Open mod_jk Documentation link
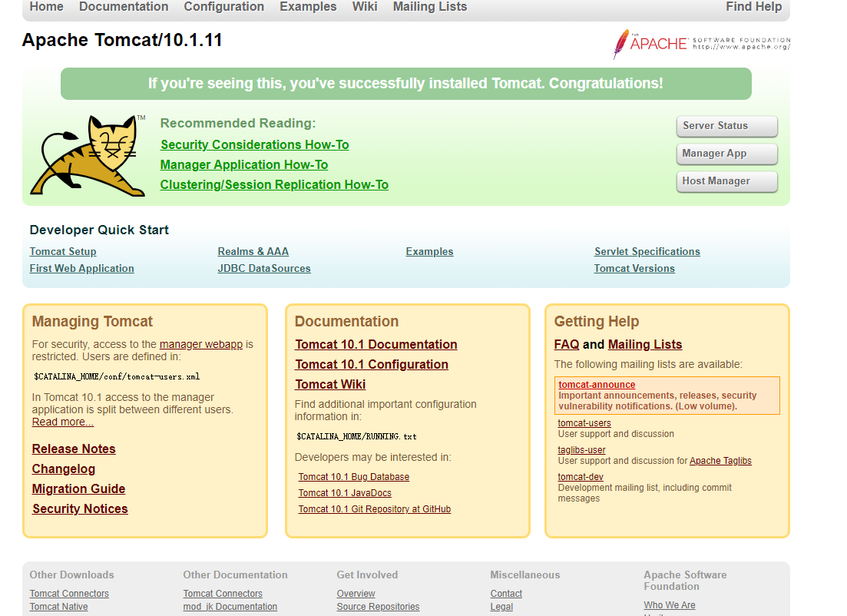 coord(230,607)
